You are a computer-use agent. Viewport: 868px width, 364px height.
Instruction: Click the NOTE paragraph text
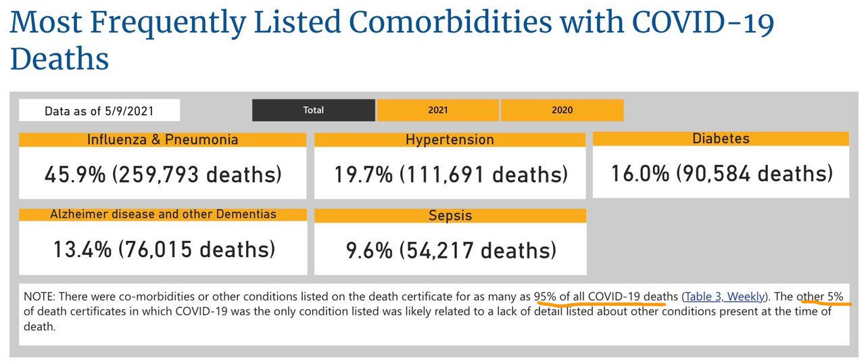pos(433,311)
